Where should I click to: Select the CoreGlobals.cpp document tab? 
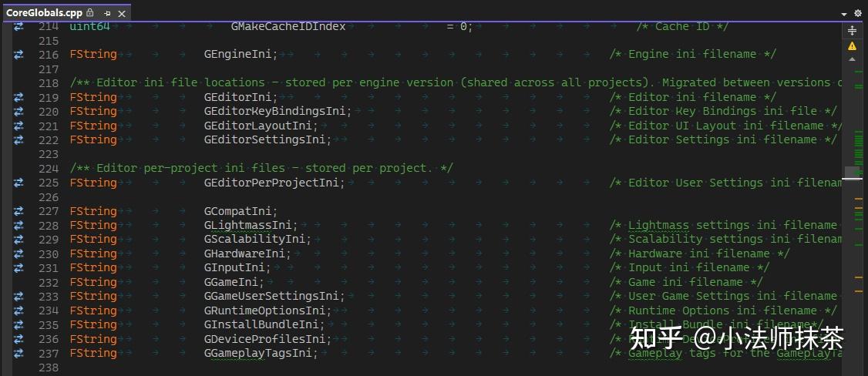[x=44, y=13]
